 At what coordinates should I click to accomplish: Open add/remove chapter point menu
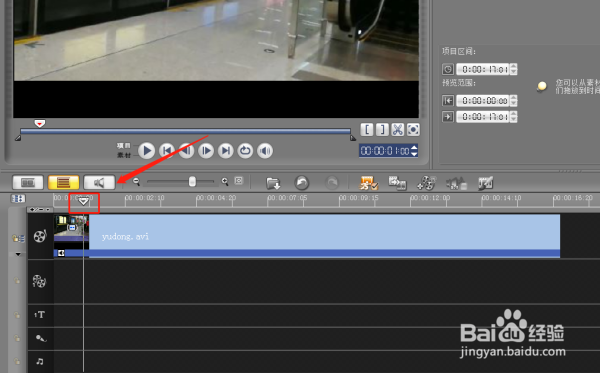[40, 209]
